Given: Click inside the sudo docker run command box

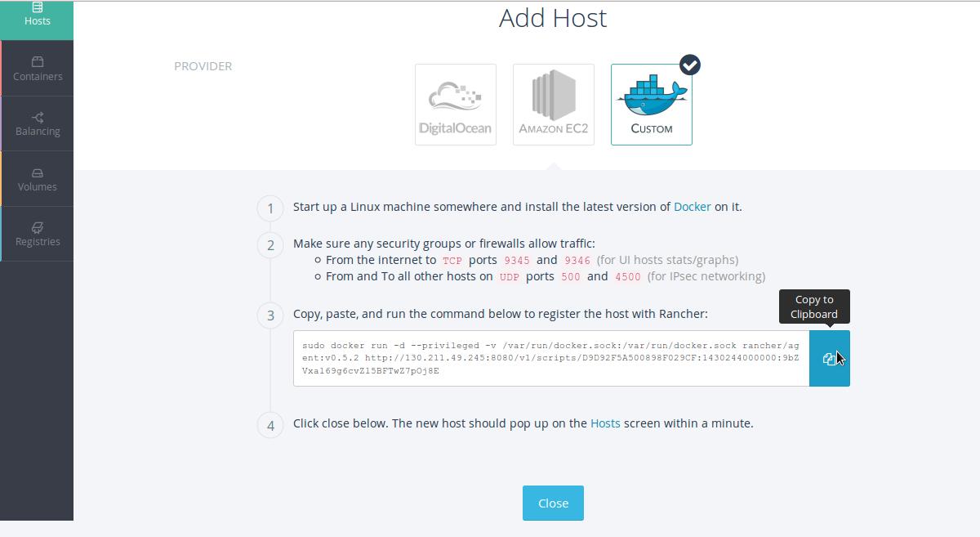Looking at the screenshot, I should (x=550, y=358).
